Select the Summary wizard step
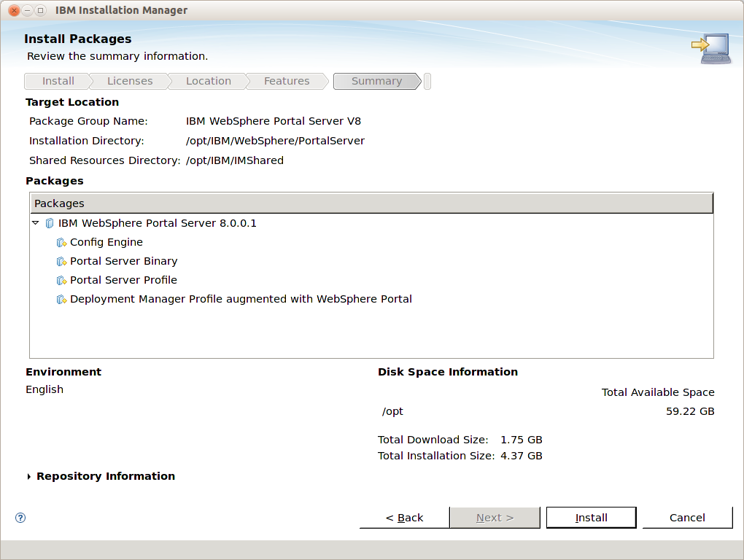The width and height of the screenshot is (744, 560). click(377, 81)
